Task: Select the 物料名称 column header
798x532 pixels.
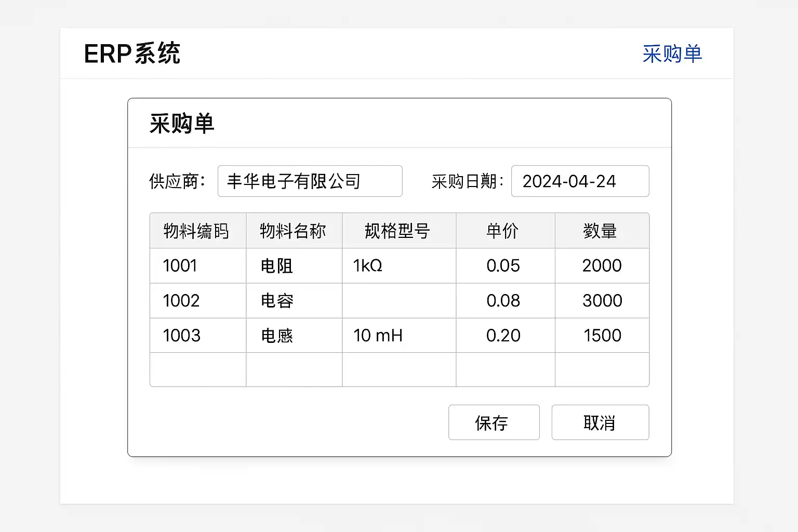Action: tap(294, 231)
